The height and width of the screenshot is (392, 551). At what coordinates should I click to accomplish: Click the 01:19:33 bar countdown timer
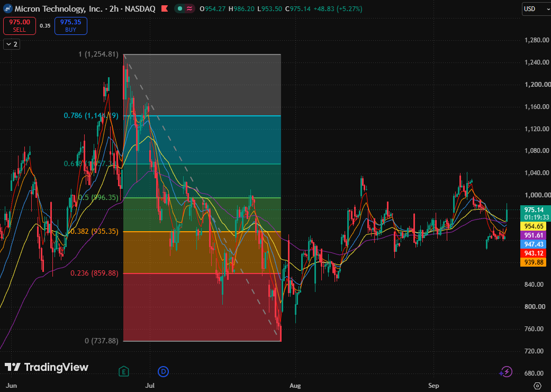(537, 217)
